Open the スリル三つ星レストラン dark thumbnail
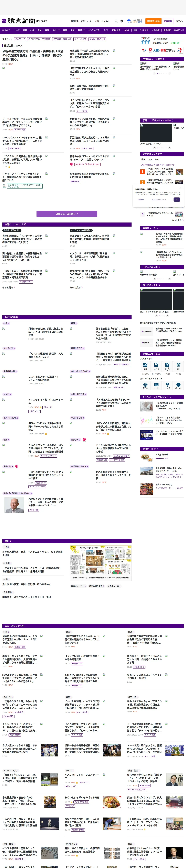186x868 pixels. 156,133
